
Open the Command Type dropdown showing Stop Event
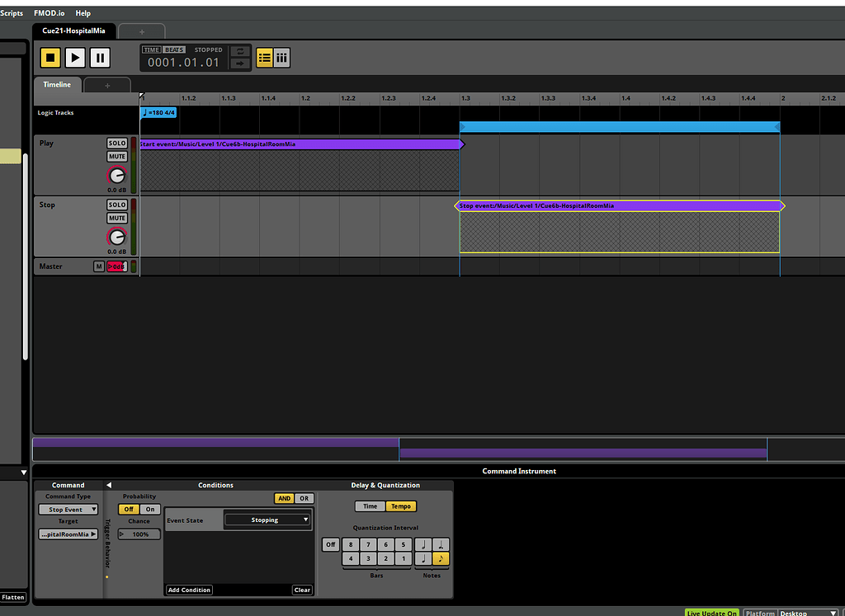(68, 509)
